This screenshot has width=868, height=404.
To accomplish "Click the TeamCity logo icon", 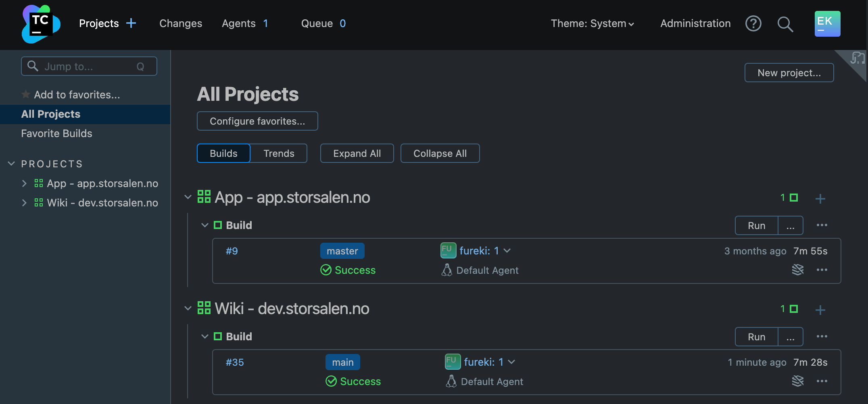I will coord(41,24).
